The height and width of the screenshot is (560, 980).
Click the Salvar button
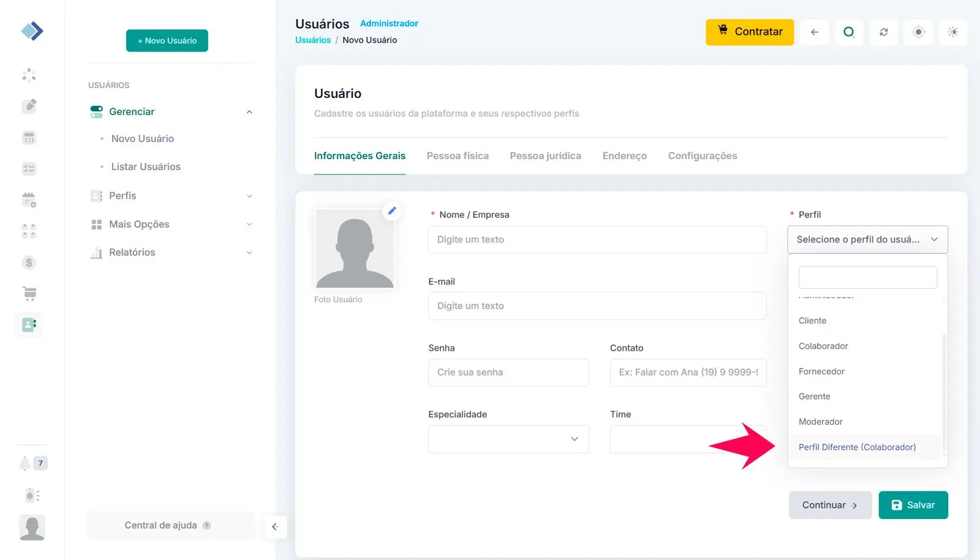click(x=913, y=506)
